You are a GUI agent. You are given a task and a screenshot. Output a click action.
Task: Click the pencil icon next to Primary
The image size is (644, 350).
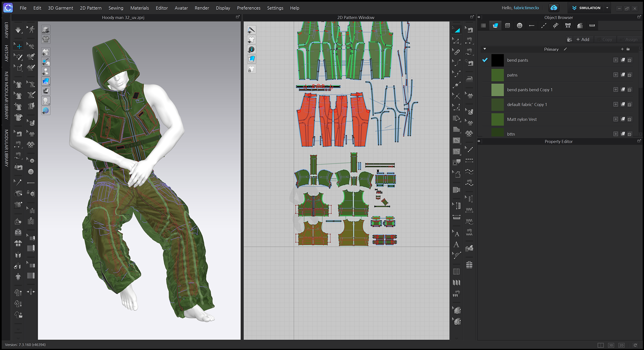[x=565, y=49]
